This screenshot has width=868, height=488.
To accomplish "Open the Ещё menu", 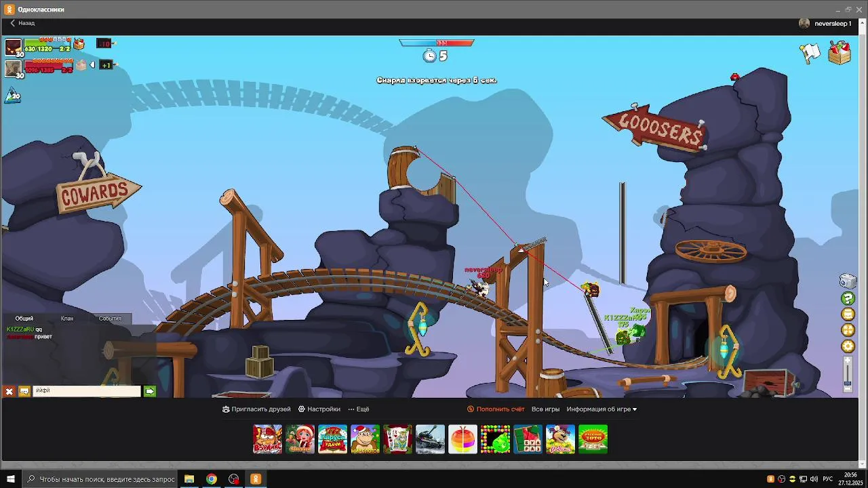I will (359, 409).
